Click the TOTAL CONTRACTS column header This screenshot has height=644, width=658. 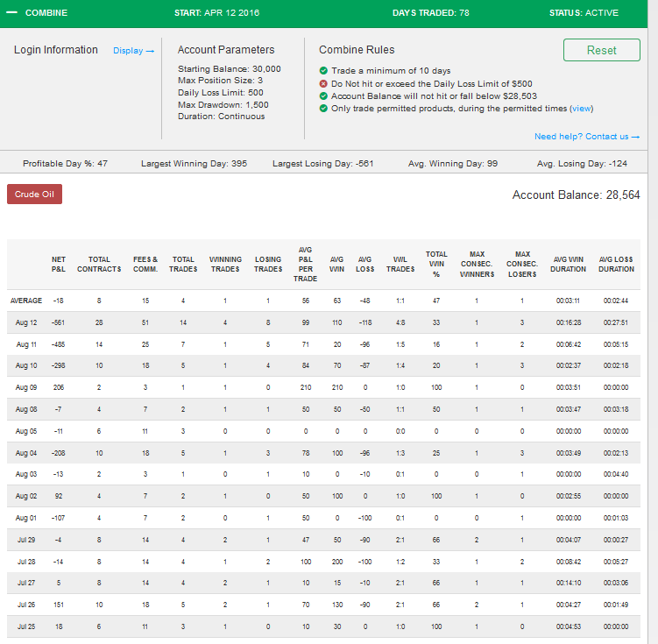(99, 265)
